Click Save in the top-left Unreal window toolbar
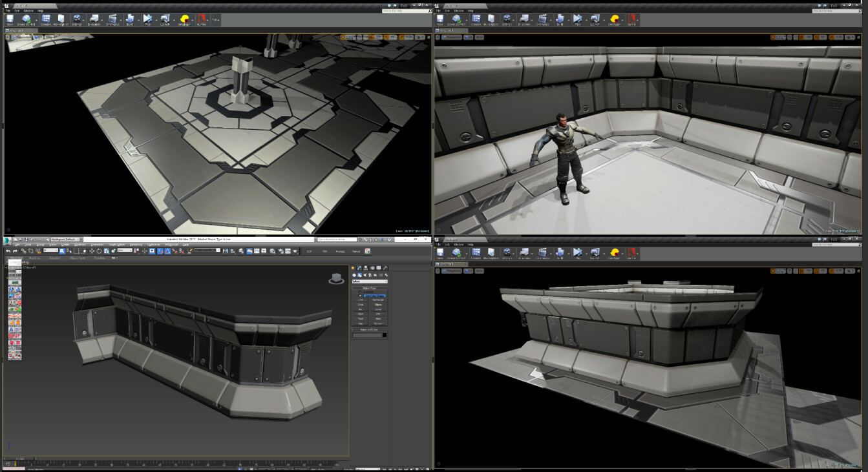The width and height of the screenshot is (868, 472). tap(10, 20)
